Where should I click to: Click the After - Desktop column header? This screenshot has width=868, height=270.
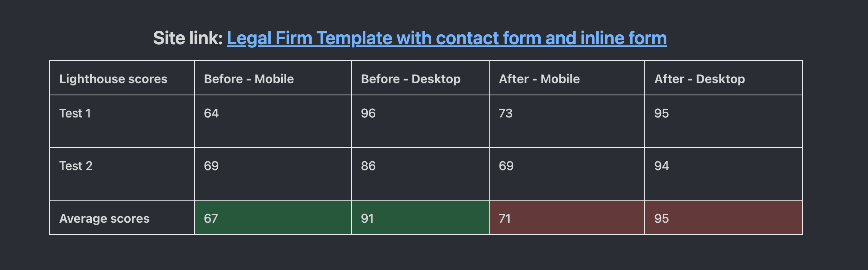coord(724,78)
